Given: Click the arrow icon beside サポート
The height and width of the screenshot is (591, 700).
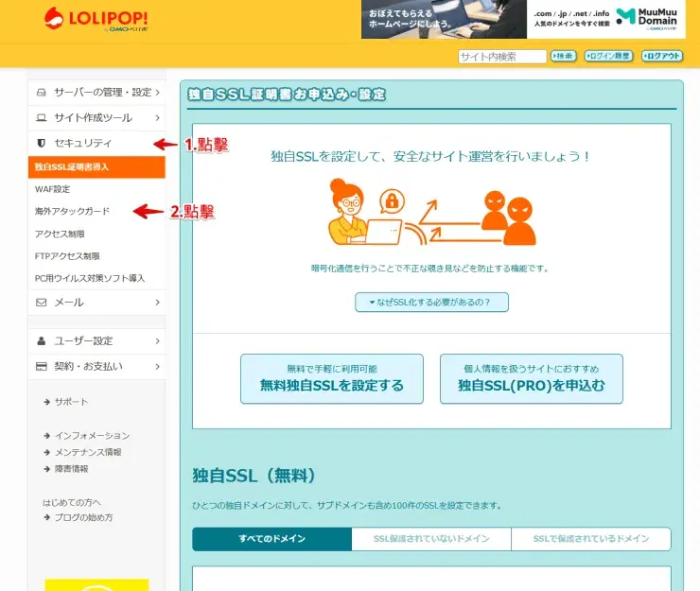Looking at the screenshot, I should click(47, 402).
